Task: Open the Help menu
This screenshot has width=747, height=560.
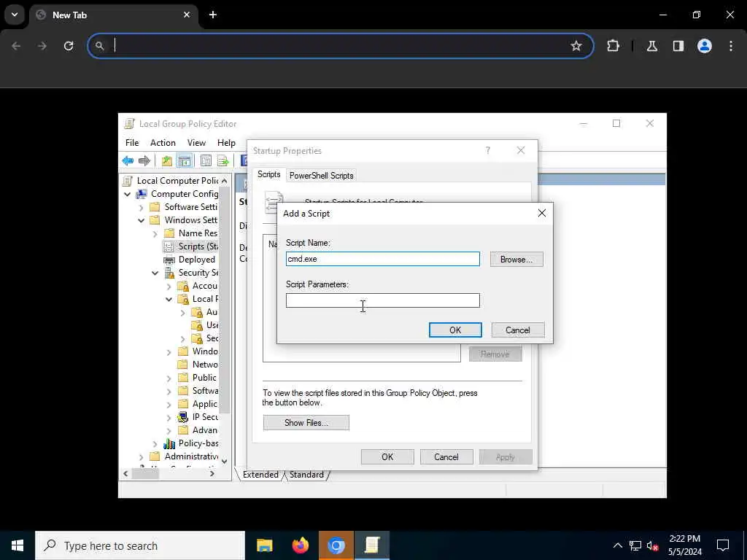Action: [226, 143]
